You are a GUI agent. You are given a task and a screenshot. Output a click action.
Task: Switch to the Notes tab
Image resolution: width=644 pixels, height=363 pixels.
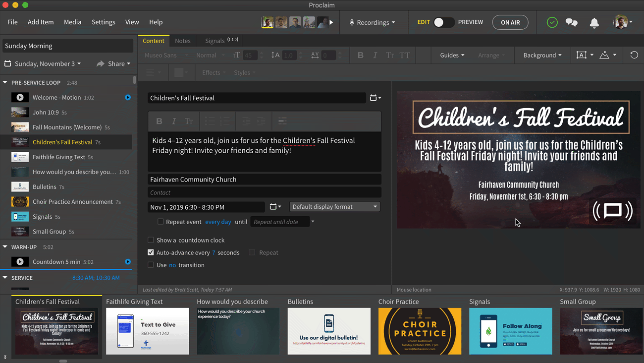(182, 41)
